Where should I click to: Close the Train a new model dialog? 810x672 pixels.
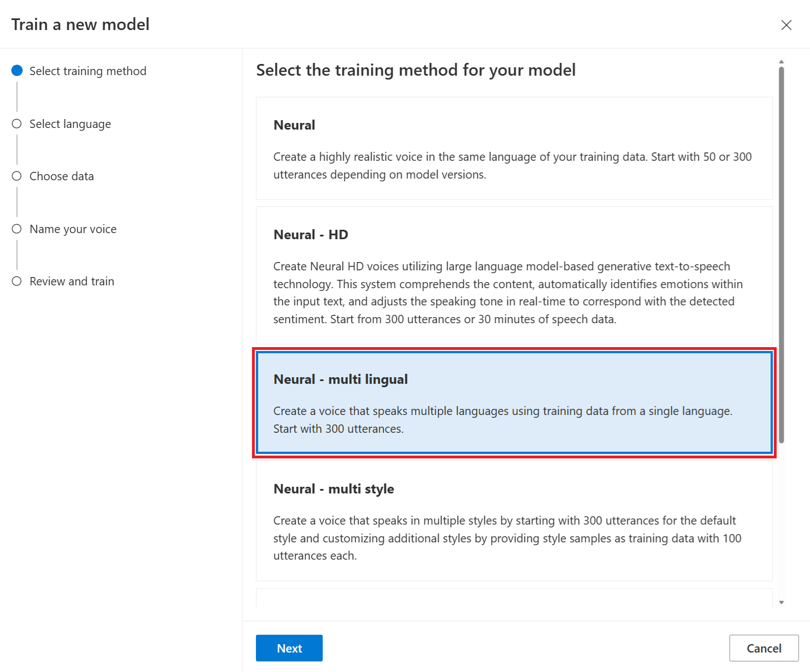(x=786, y=25)
